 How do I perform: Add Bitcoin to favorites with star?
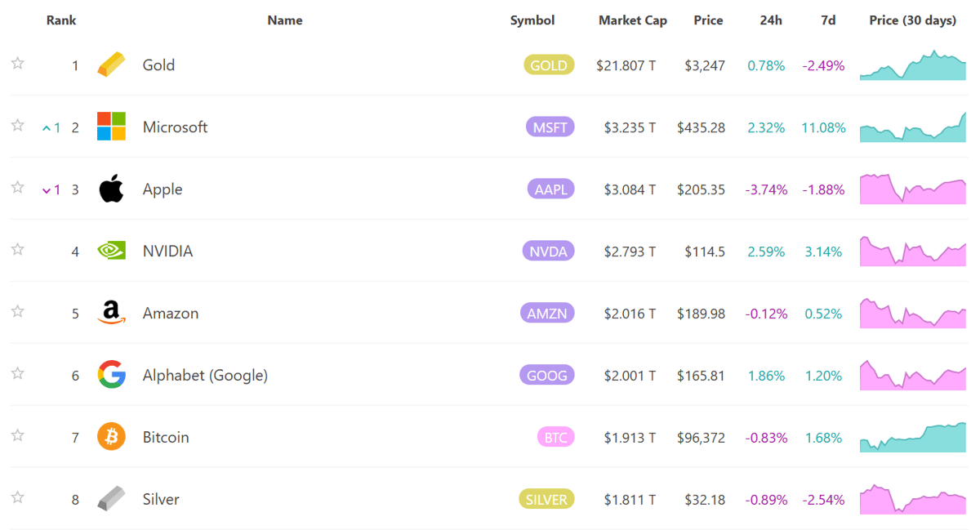click(x=17, y=436)
